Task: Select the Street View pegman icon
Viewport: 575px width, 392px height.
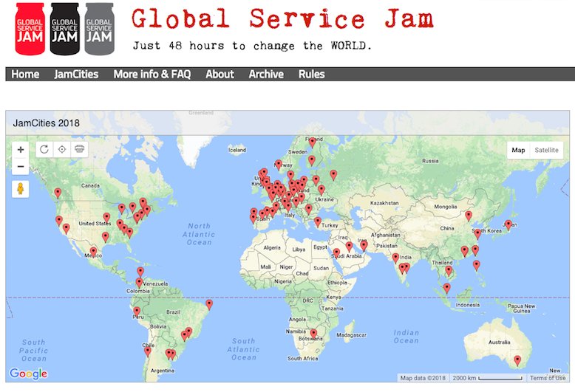Action: 21,189
